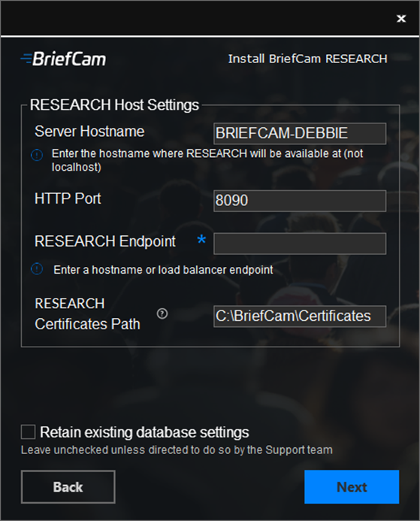
Task: Click the 'RESEARCH Certificates Path' label
Action: (x=87, y=314)
